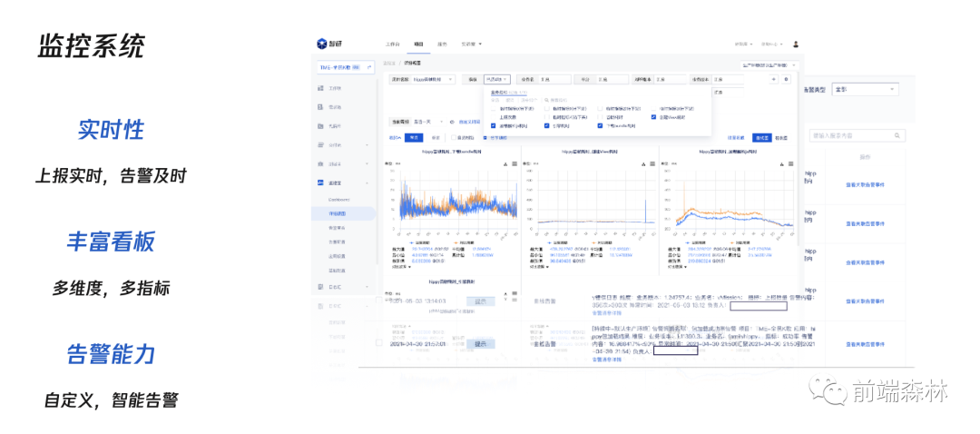Open 告警消息详情 link for 2021-04-30 alert
980x434 pixels.
(609, 360)
